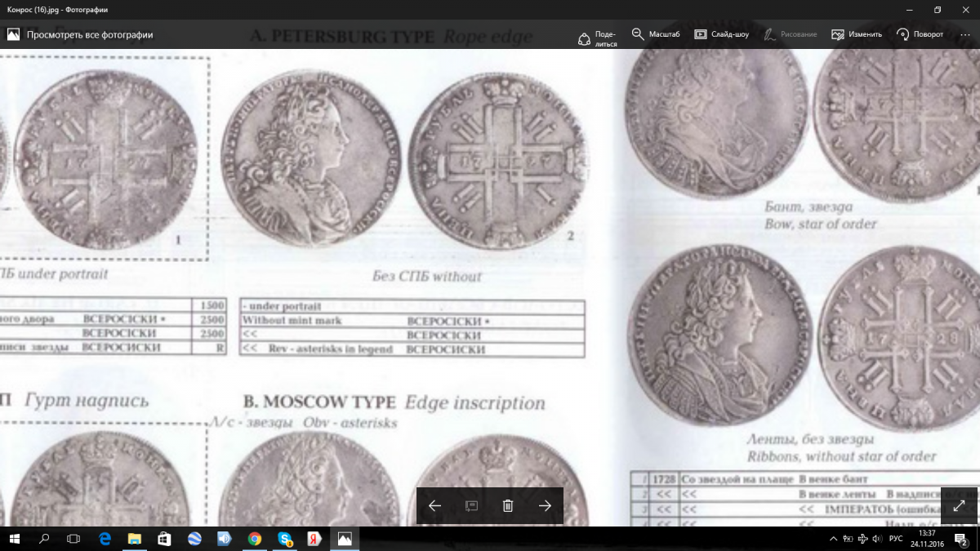Open Action Center notifications icon

[961, 539]
